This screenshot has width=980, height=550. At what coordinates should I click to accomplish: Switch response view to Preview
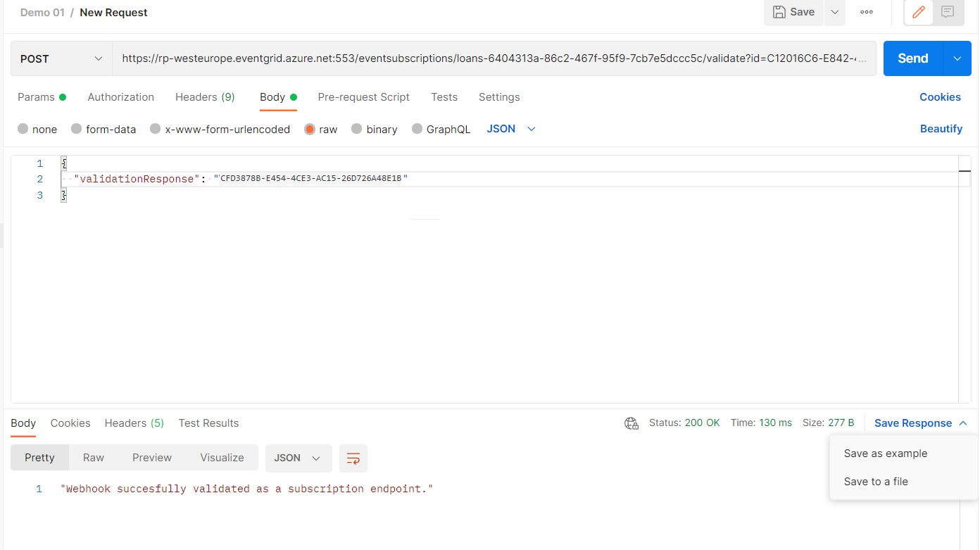[152, 458]
